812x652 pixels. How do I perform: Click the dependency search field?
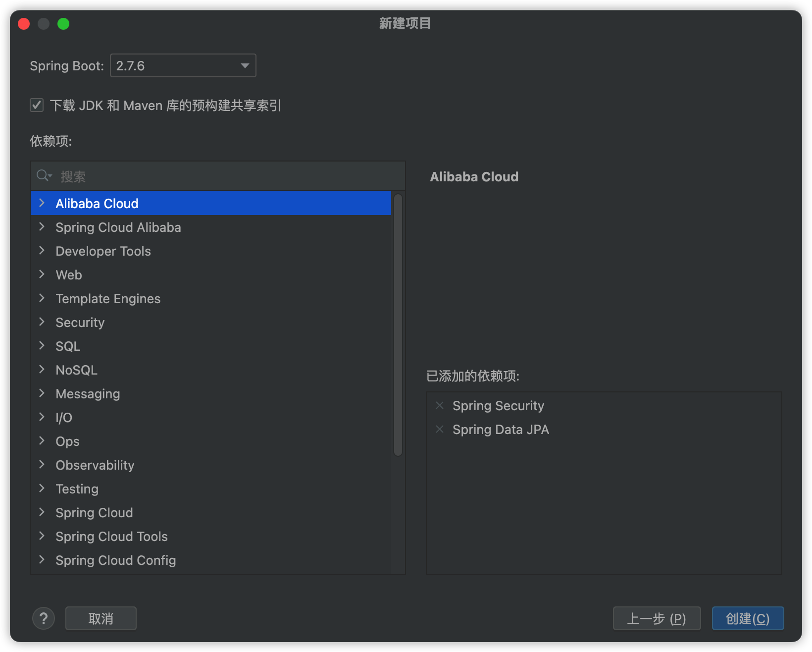pyautogui.click(x=218, y=176)
